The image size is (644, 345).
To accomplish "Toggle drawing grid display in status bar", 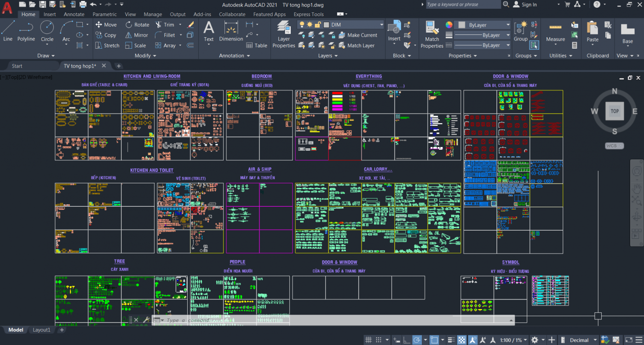I will (368, 340).
